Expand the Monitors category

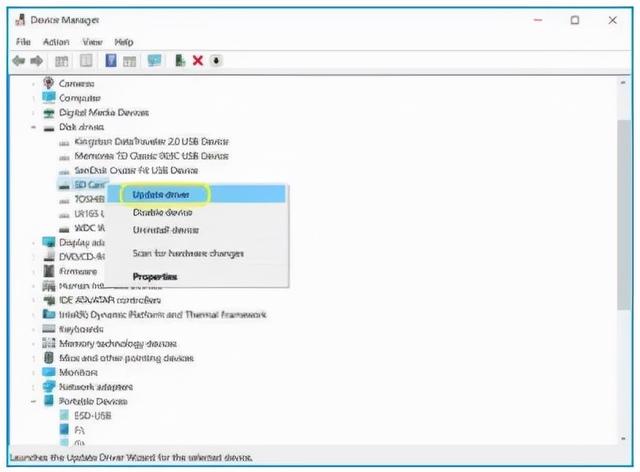click(33, 373)
